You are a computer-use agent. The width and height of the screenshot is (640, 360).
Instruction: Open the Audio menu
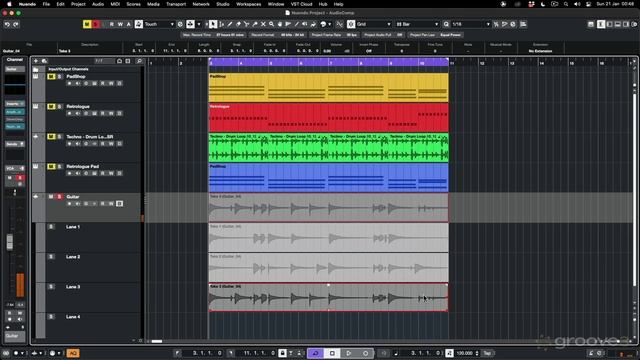pyautogui.click(x=98, y=4)
